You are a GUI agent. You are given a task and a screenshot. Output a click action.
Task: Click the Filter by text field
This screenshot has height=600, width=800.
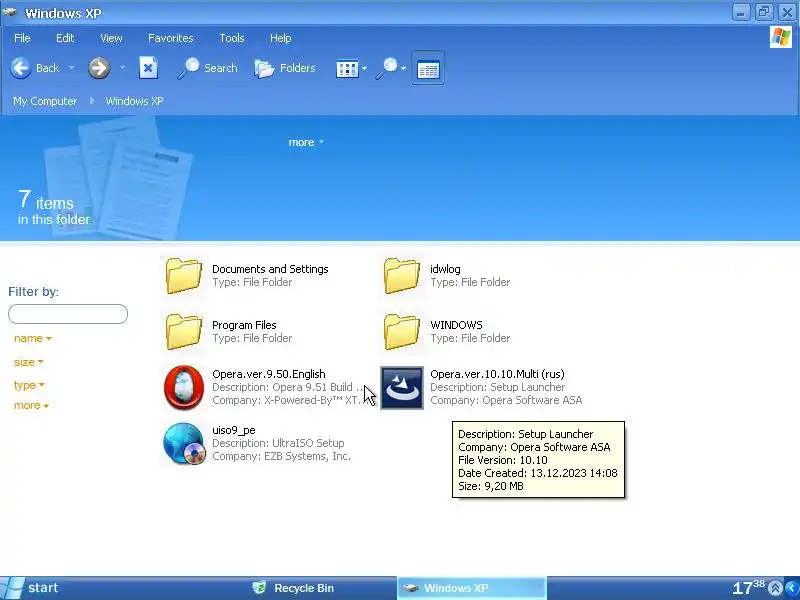68,314
